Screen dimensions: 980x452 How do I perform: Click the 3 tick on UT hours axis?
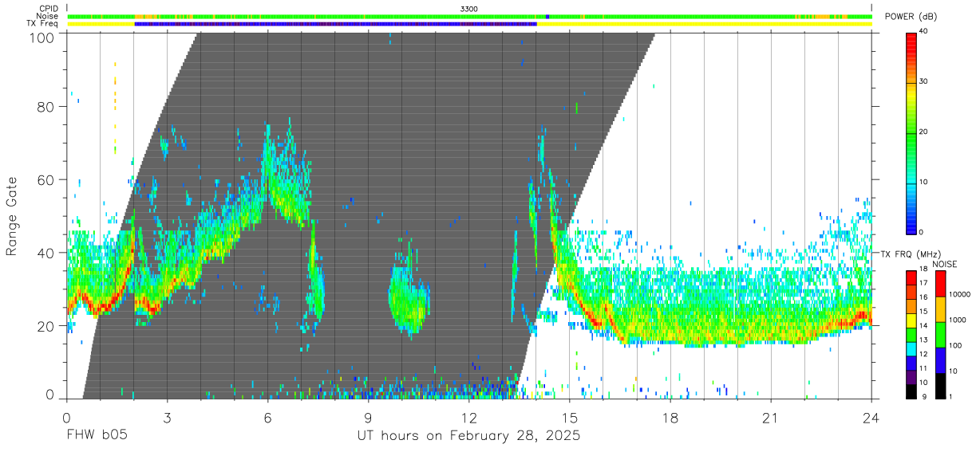[x=167, y=417]
